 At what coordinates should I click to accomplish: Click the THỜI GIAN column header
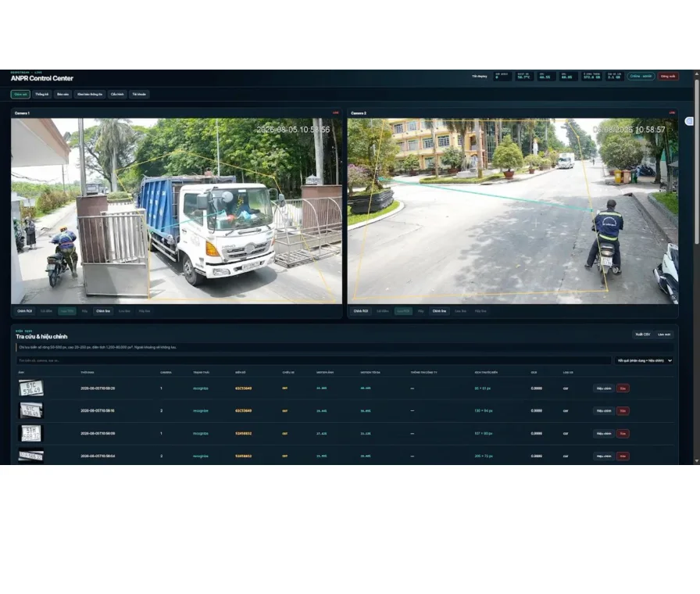[x=87, y=372]
